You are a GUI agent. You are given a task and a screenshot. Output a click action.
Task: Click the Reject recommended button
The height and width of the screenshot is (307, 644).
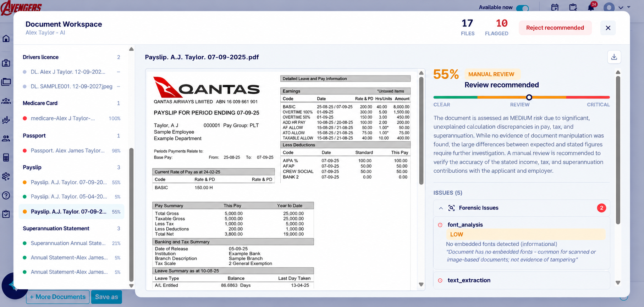point(555,28)
